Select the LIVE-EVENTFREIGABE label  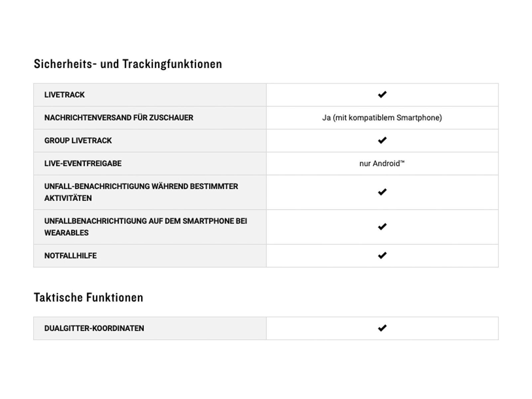coord(83,164)
